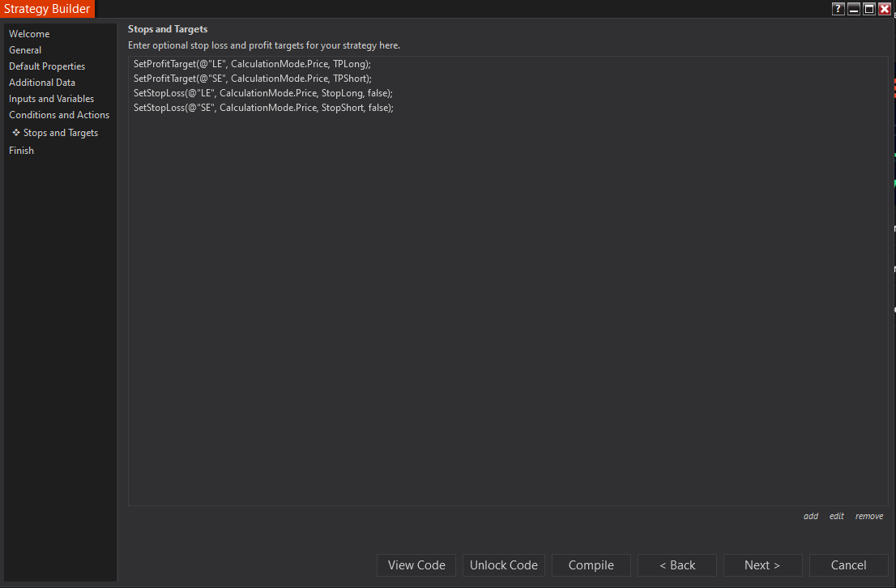Click the edit link
This screenshot has width=896, height=588.
coord(837,516)
